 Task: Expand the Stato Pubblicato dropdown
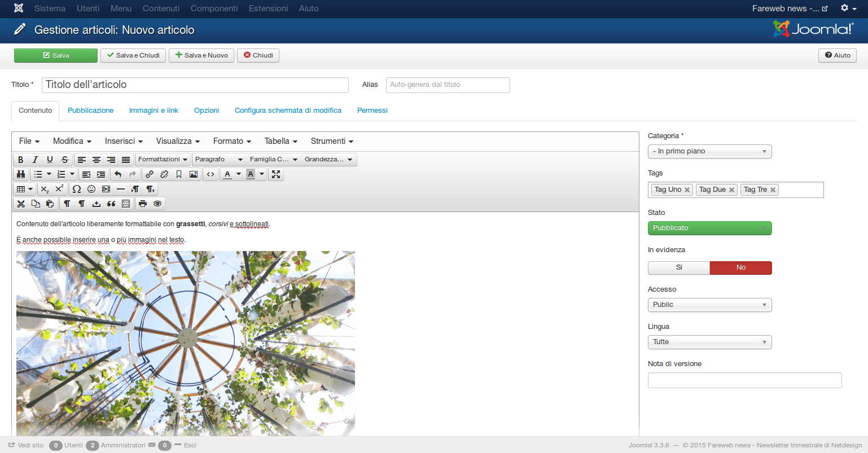coord(709,228)
